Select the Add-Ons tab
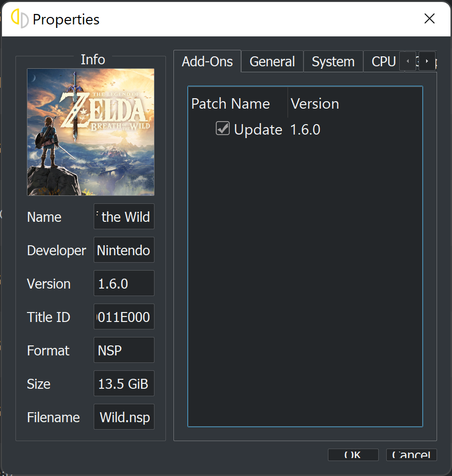This screenshot has height=476, width=452. pyautogui.click(x=207, y=62)
